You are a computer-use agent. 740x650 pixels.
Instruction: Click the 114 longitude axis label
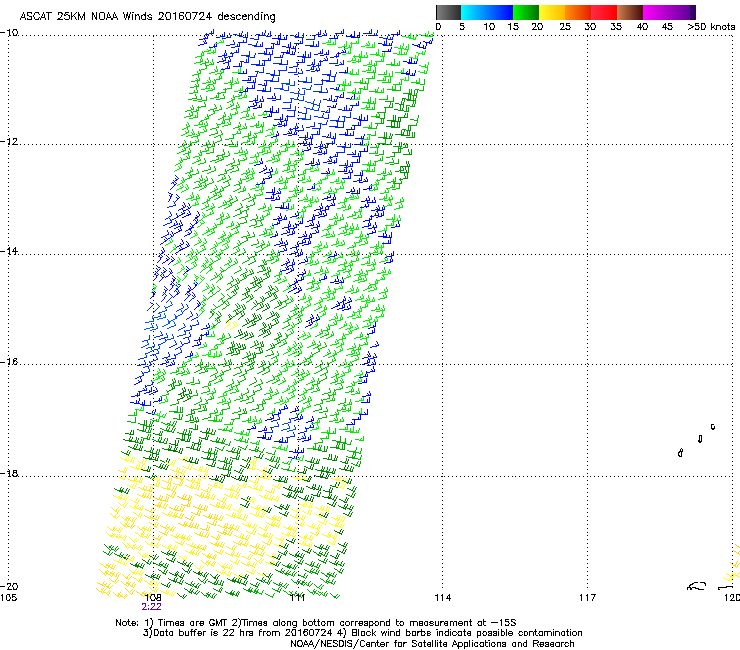(443, 598)
